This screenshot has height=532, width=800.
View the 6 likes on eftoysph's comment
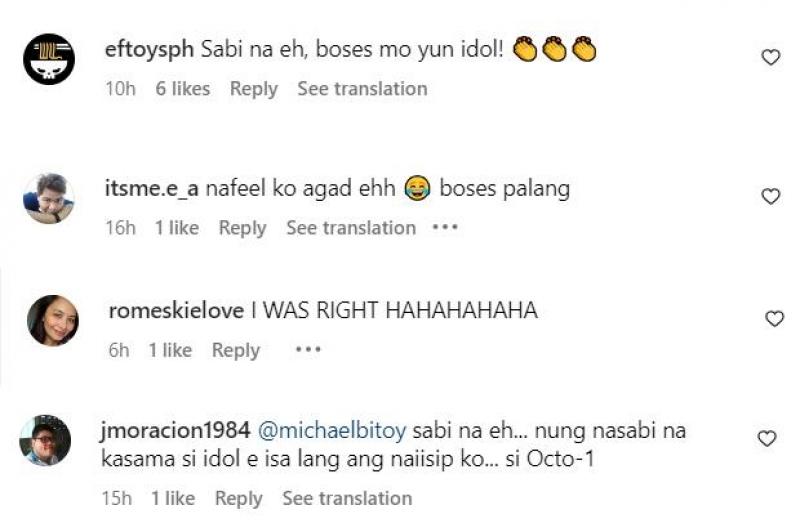coord(183,89)
